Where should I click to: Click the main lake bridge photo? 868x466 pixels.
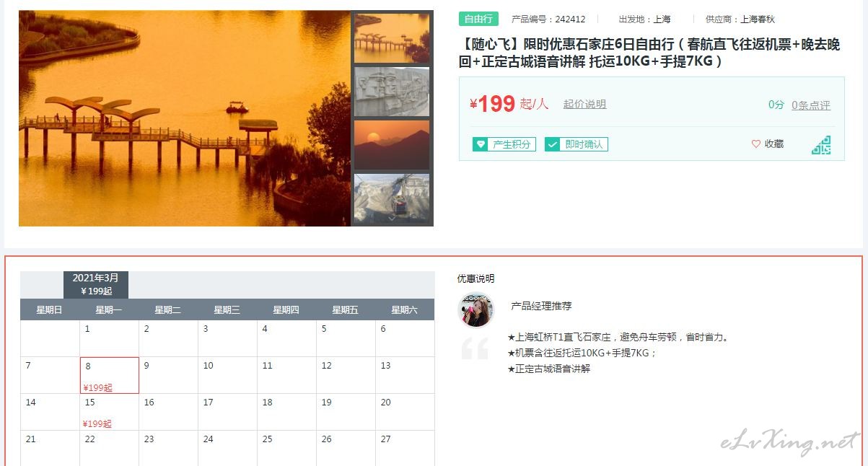pos(185,118)
